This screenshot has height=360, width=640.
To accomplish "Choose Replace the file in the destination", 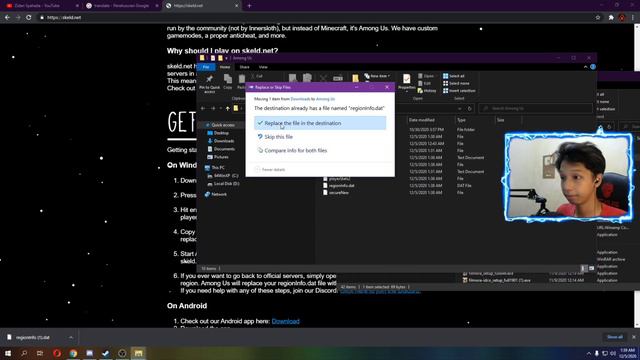I will [x=320, y=123].
